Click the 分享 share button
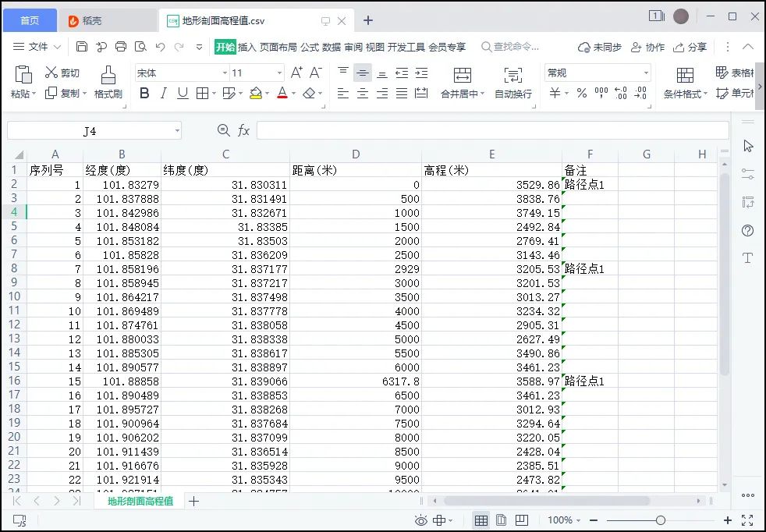766x532 pixels. point(690,47)
